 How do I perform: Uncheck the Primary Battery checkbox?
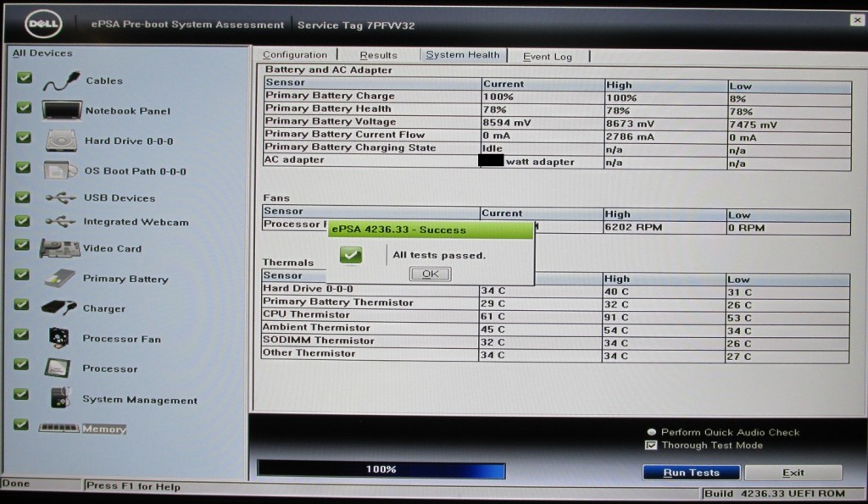click(x=21, y=274)
